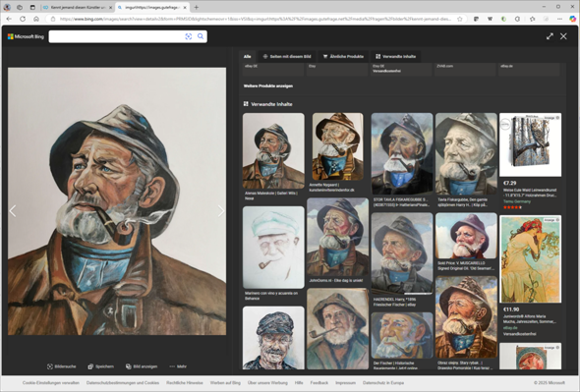Click Werben auf Bing footer link
The height and width of the screenshot is (392, 580).
tap(225, 383)
